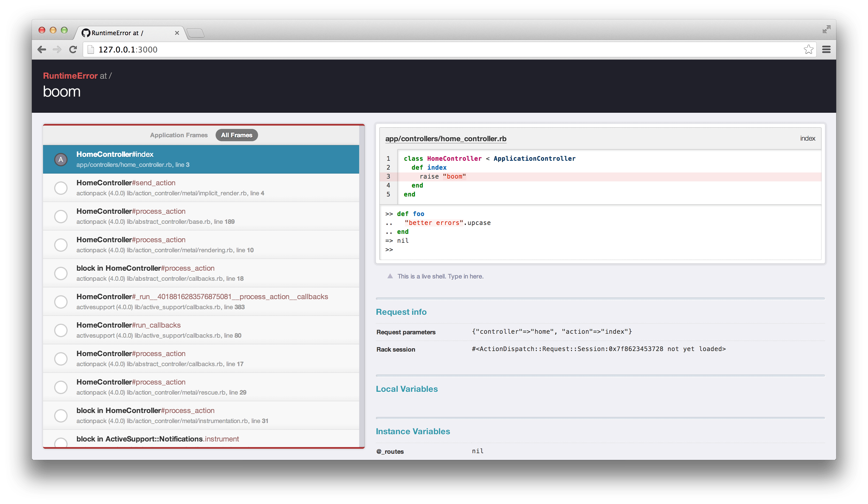Click the highlighted raise boom line
Viewport: 868px width, 504px height.
(443, 176)
